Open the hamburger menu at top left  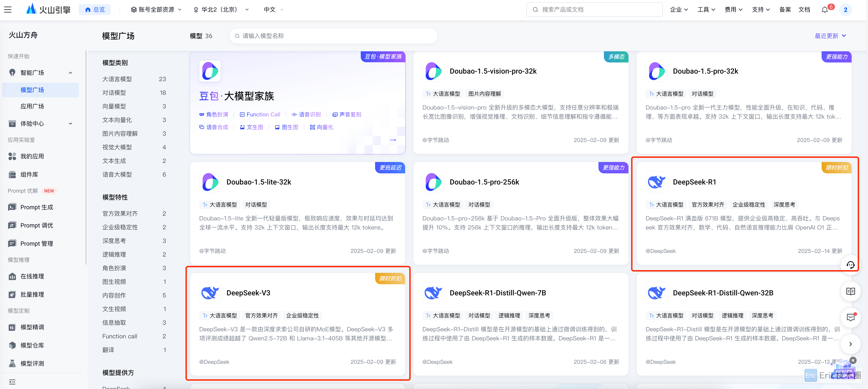coord(8,10)
